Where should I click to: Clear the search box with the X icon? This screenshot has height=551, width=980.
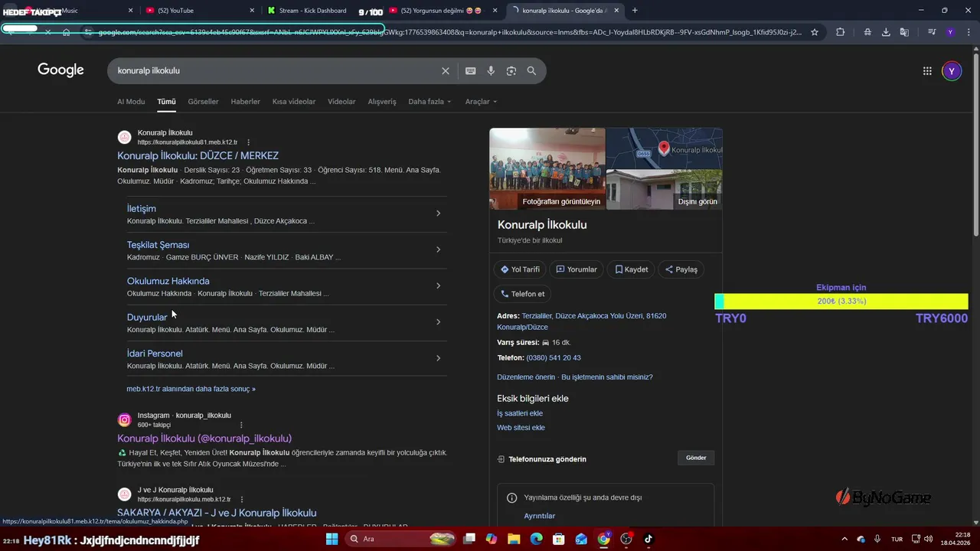click(x=446, y=70)
